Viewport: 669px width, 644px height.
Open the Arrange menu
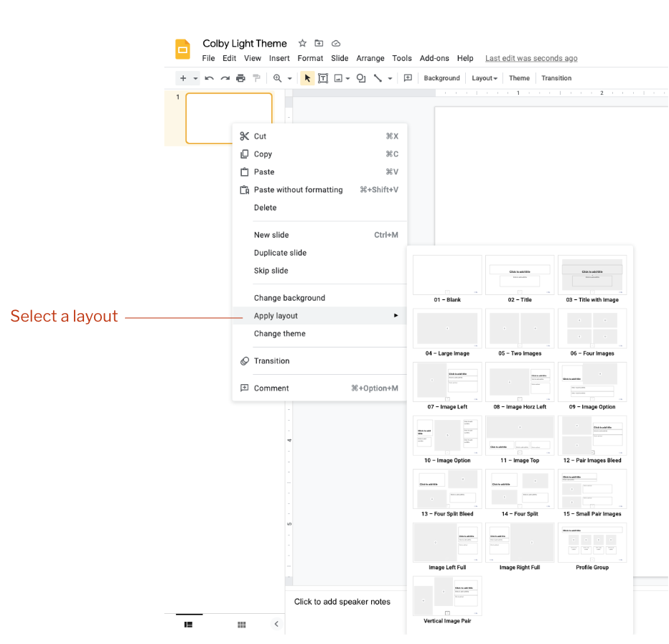pos(370,58)
